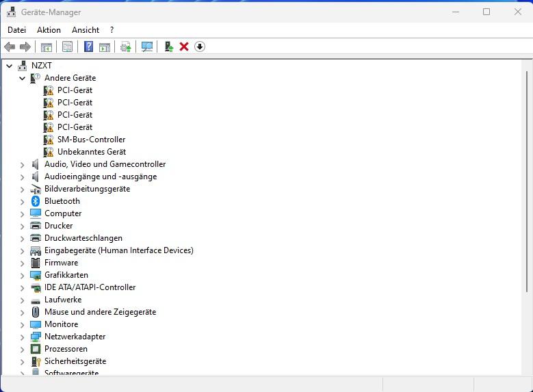533x392 pixels.
Task: Maximize the Geräte-Manager window
Action: click(486, 12)
